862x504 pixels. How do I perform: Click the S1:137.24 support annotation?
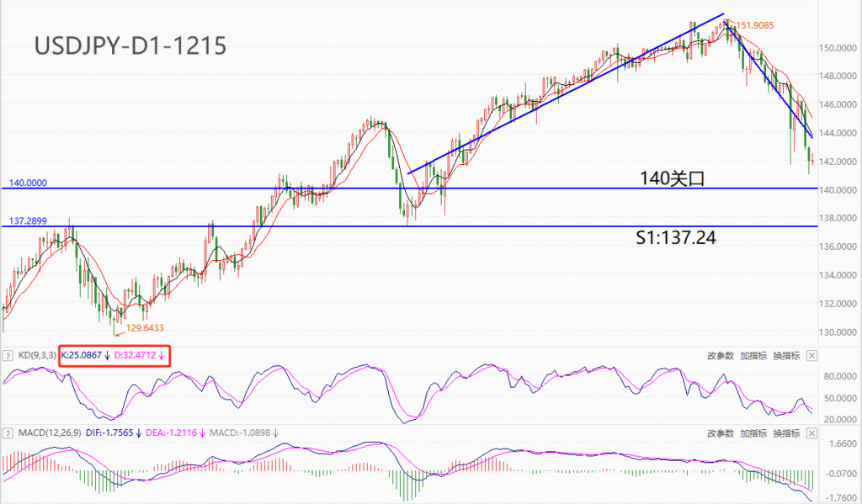click(676, 237)
